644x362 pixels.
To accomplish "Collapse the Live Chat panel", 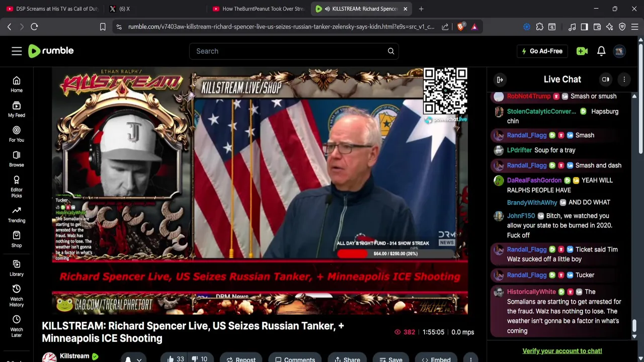I will (x=500, y=79).
